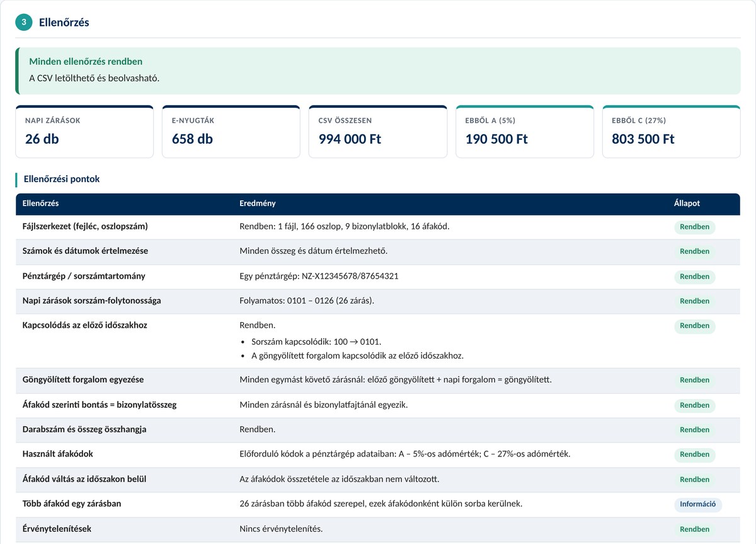Click 'Minden zárásnál és bizonylatfajtánál egyezik.' result
756x544 pixels.
click(324, 405)
